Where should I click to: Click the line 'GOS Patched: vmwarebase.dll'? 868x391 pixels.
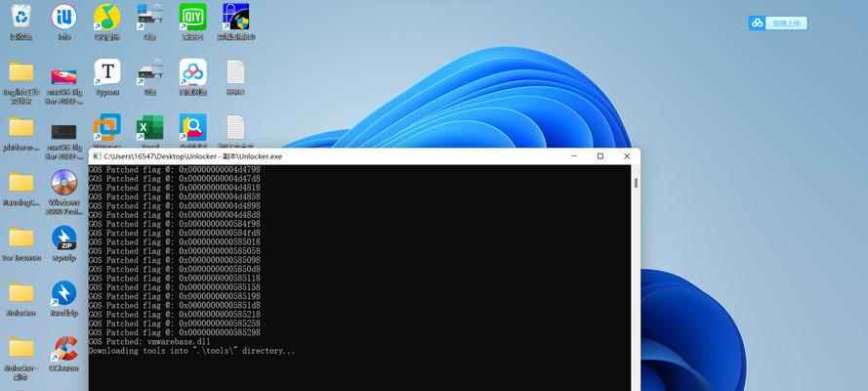(x=149, y=342)
